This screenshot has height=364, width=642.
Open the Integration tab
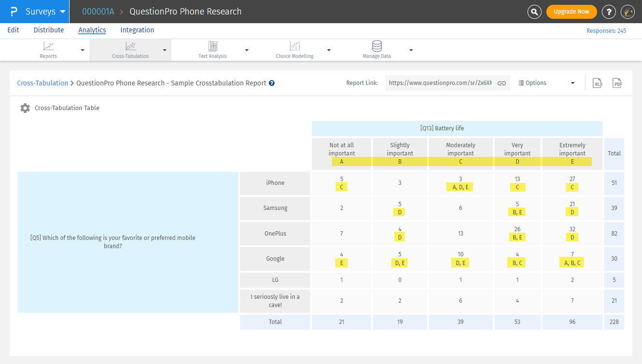point(137,30)
